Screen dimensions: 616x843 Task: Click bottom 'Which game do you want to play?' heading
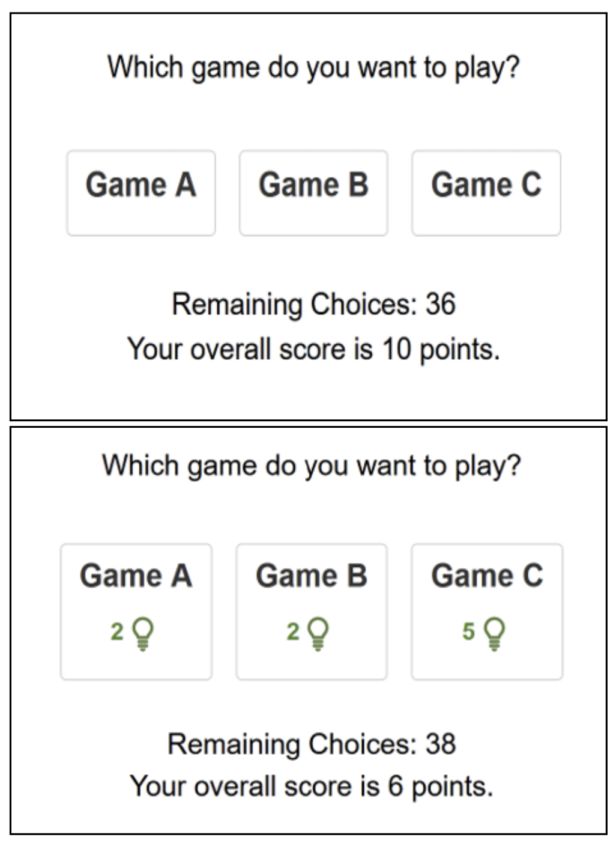click(312, 466)
